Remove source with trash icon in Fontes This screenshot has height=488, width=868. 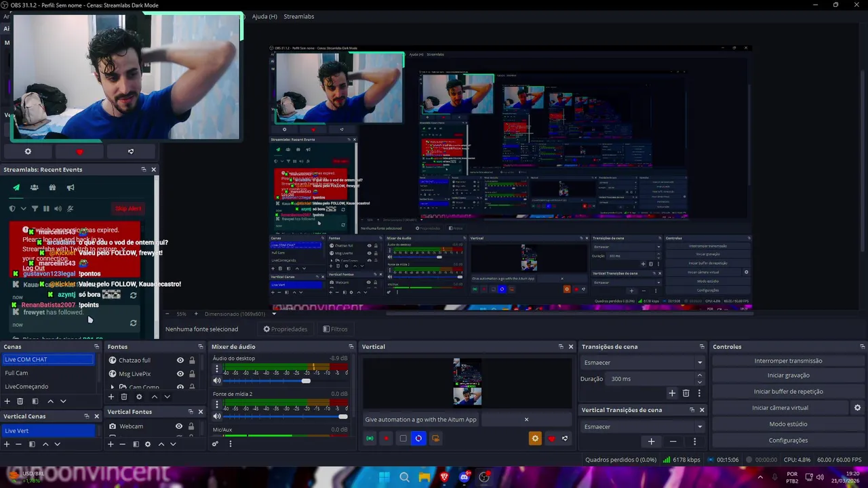pyautogui.click(x=123, y=397)
